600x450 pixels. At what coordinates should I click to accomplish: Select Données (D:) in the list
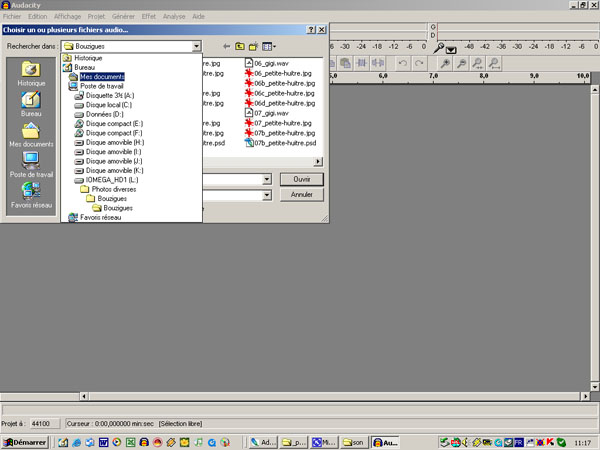[x=104, y=114]
